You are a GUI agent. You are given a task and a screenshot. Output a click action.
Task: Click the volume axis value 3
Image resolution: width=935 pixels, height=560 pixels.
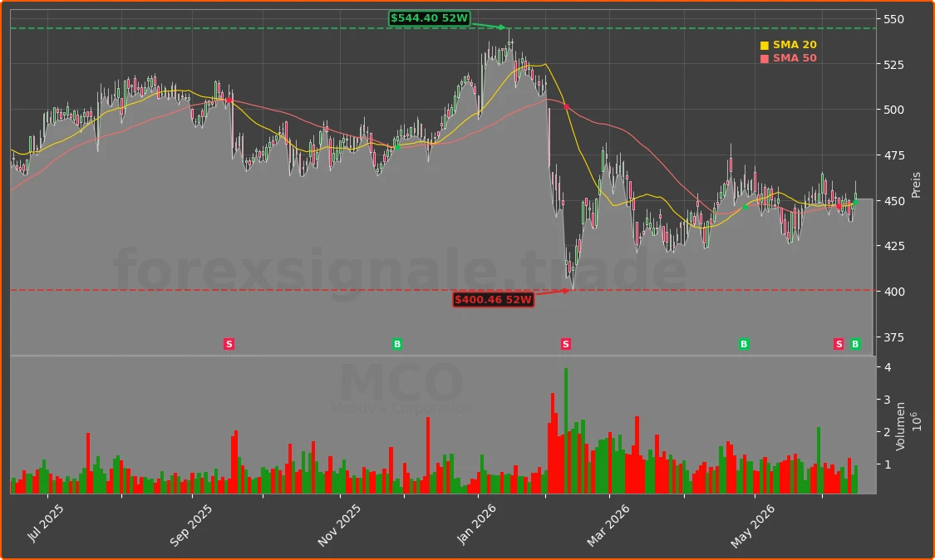[x=888, y=400]
